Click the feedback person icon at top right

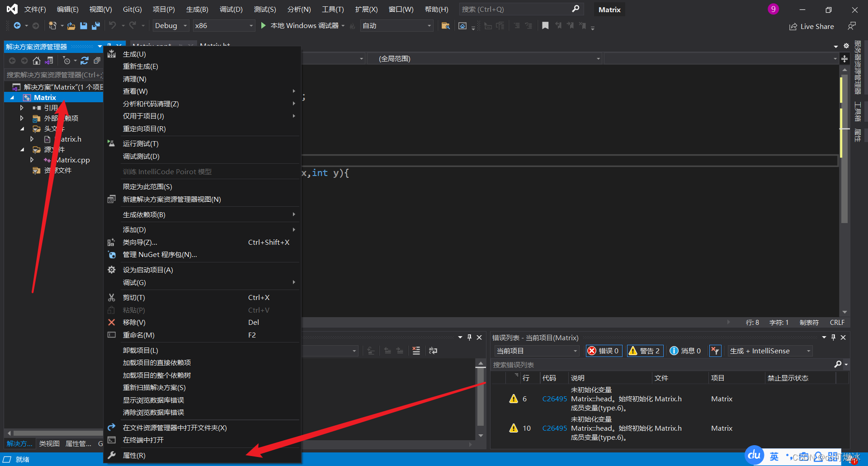pos(852,26)
